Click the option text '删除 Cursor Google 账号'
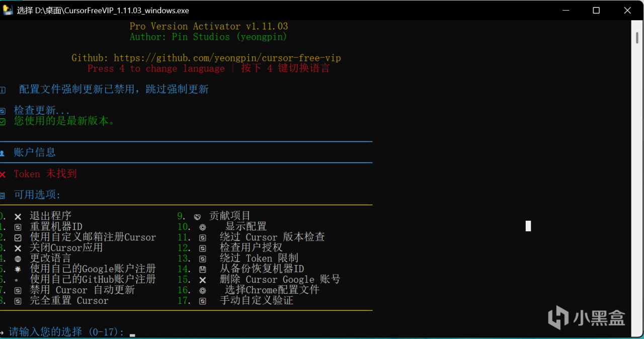Viewport: 644px width, 339px height. (280, 280)
